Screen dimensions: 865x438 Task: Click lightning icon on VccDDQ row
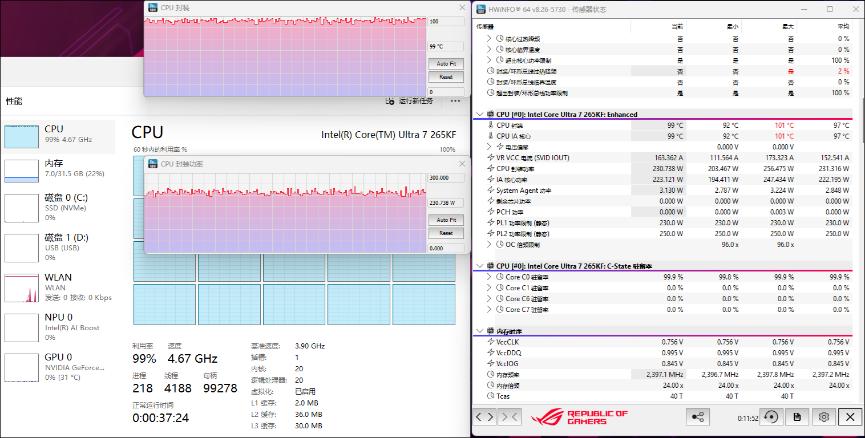491,352
